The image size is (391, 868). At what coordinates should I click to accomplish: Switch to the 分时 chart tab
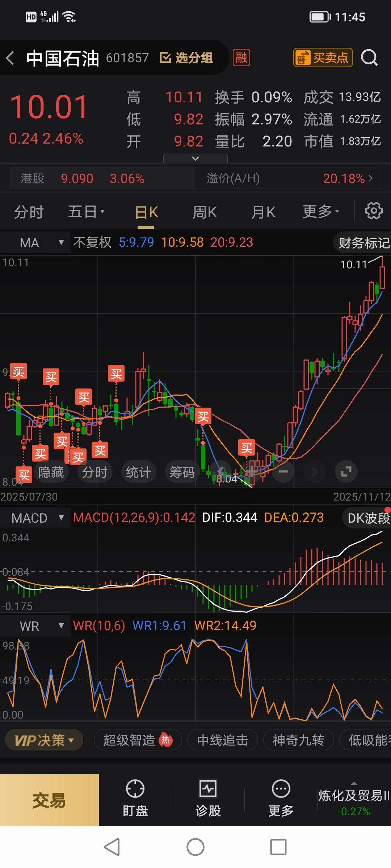29,212
